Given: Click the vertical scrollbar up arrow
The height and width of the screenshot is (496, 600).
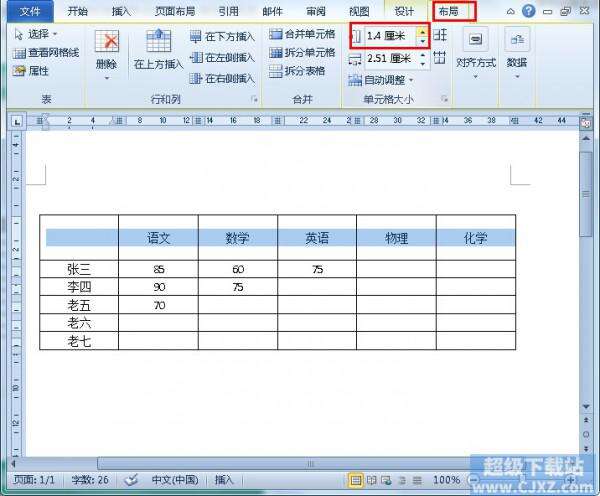Looking at the screenshot, I should click(x=586, y=138).
